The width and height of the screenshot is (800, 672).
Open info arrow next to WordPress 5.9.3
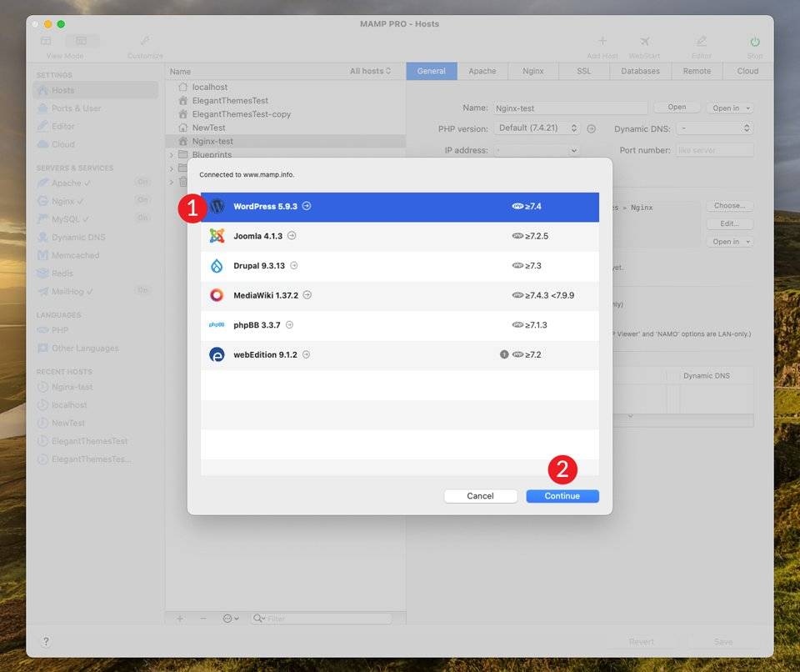point(307,206)
